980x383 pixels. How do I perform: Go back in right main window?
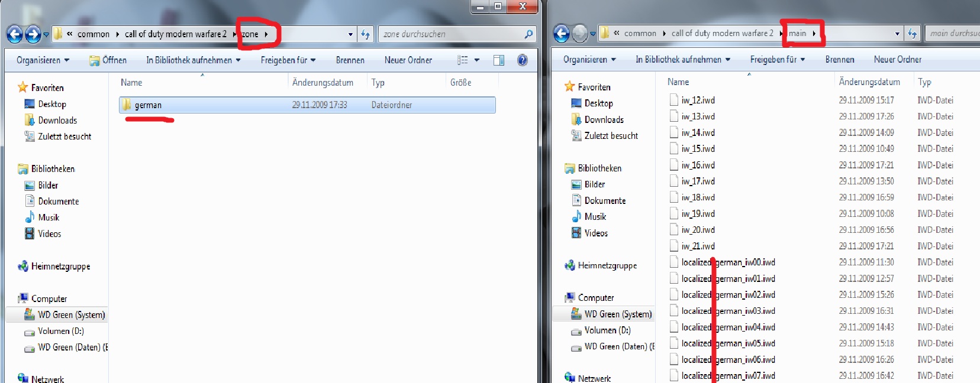coord(562,34)
